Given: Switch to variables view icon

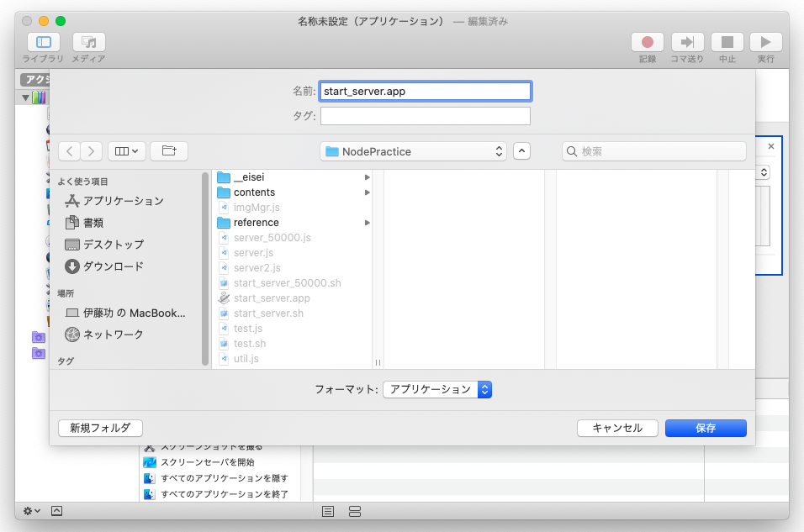Looking at the screenshot, I should coord(355,512).
